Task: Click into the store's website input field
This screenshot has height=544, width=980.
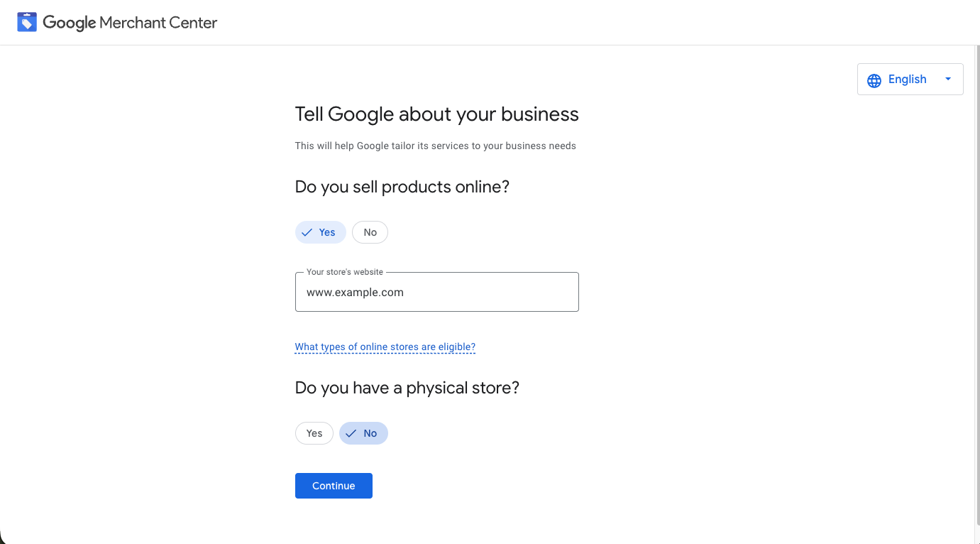Action: coord(436,293)
